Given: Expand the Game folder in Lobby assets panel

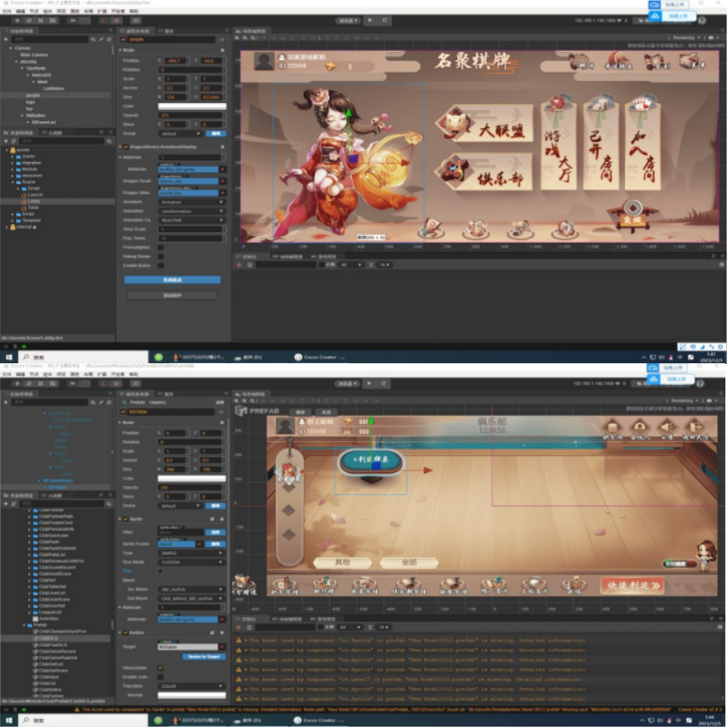Looking at the screenshot, I should pos(13,157).
